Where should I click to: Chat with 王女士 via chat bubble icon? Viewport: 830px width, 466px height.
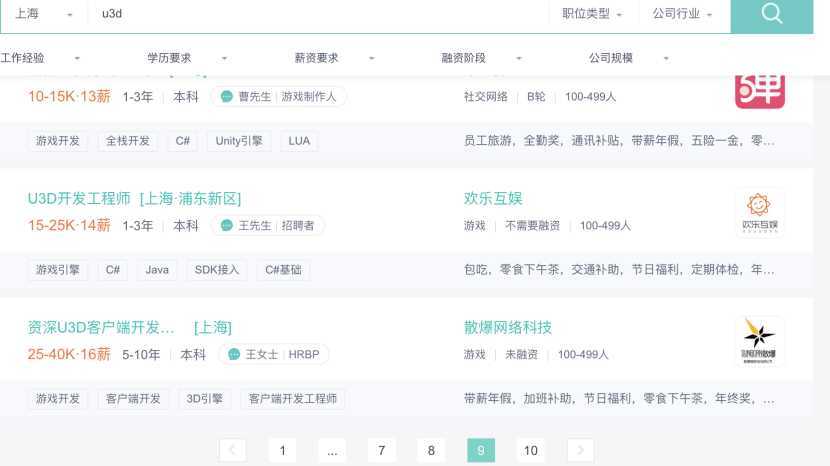(234, 354)
